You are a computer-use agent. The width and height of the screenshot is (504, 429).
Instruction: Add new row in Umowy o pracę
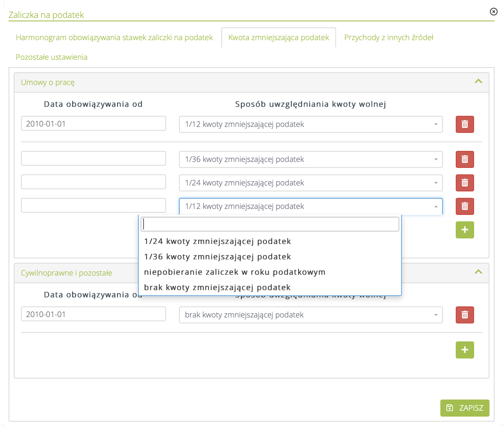tap(465, 230)
